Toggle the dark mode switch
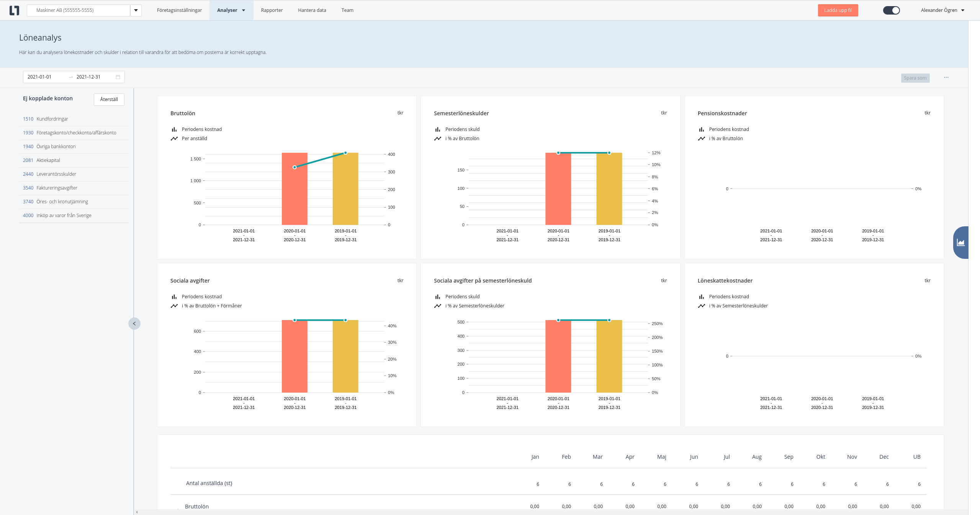 pos(891,10)
